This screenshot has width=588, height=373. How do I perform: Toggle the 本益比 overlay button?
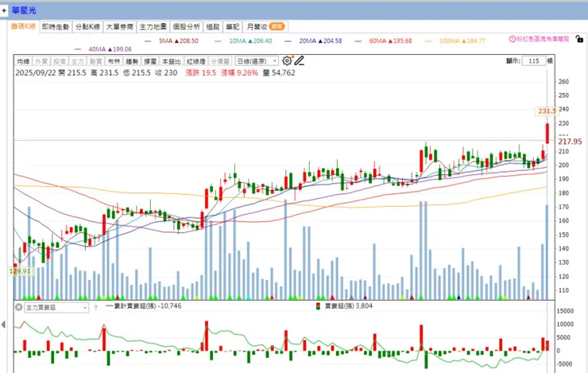pos(172,61)
